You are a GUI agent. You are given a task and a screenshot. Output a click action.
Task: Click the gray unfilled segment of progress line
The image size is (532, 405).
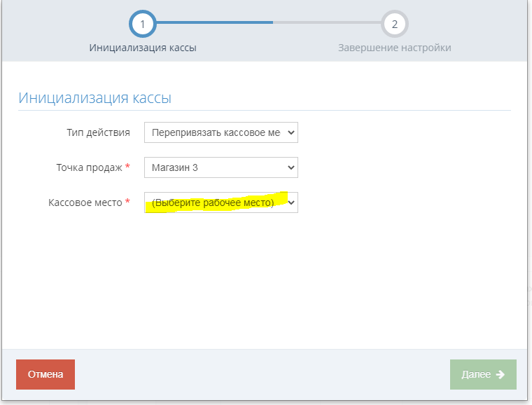point(327,22)
